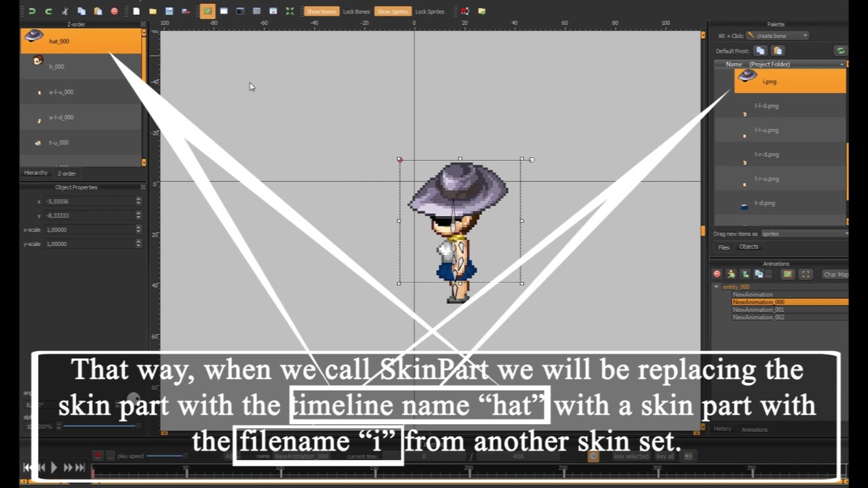Select l-r-u.png in the palette

(x=790, y=179)
